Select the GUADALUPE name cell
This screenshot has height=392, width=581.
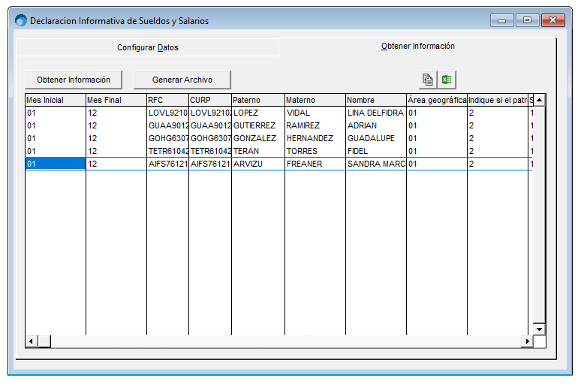click(375, 138)
